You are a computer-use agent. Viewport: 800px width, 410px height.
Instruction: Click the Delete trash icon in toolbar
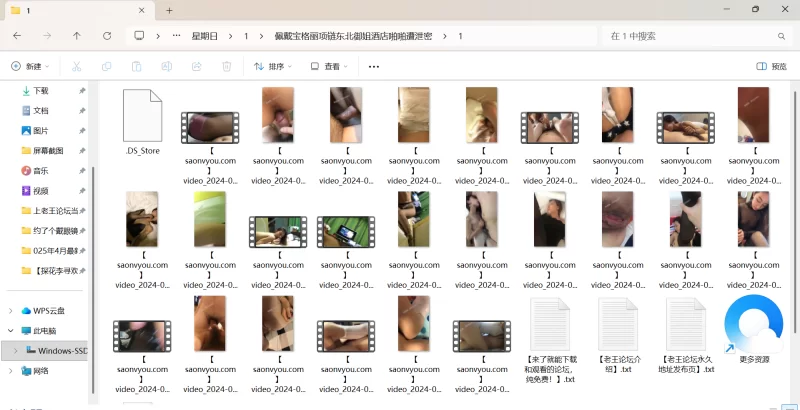click(227, 66)
